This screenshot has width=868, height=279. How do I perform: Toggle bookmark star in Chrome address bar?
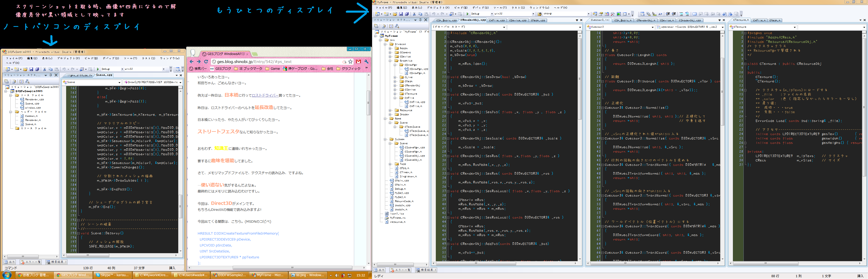pyautogui.click(x=351, y=62)
